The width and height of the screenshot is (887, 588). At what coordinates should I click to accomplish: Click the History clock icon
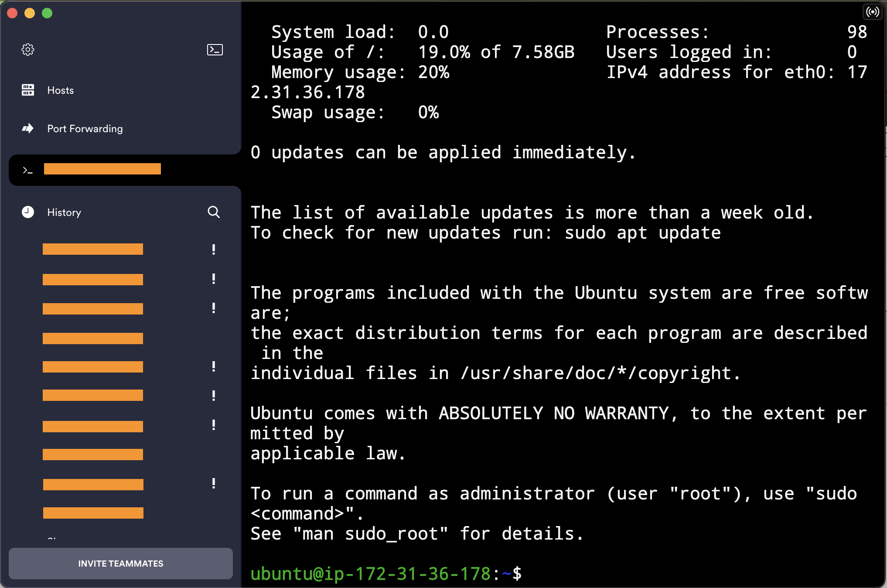click(28, 212)
